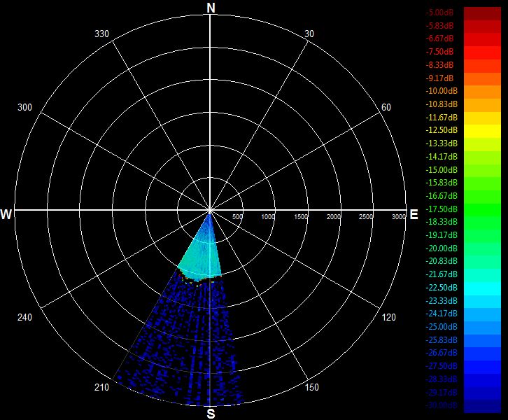Click the -16.67dB legend label
The height and width of the screenshot is (420, 508).
click(442, 196)
